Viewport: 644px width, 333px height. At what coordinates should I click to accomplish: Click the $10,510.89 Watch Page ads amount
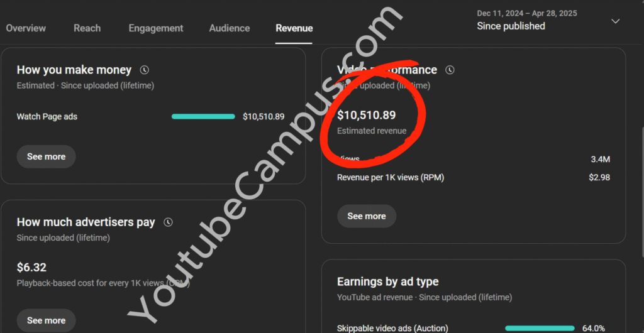[264, 116]
